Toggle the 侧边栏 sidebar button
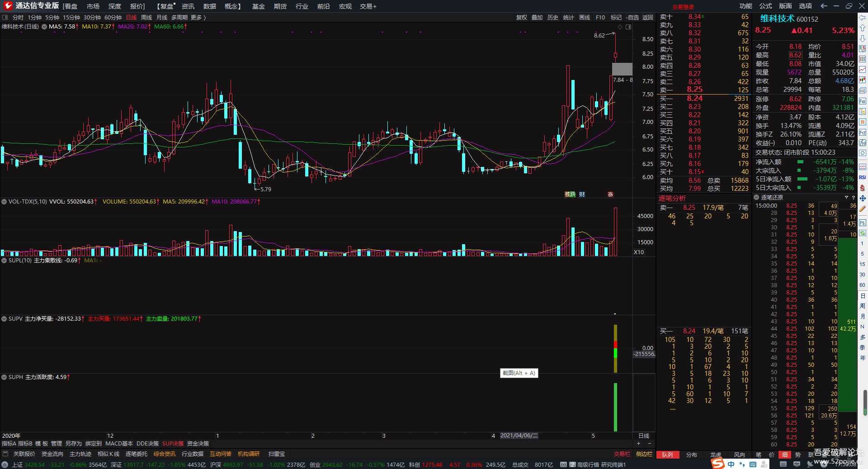Viewport: 868px width, 469px height. [644, 454]
